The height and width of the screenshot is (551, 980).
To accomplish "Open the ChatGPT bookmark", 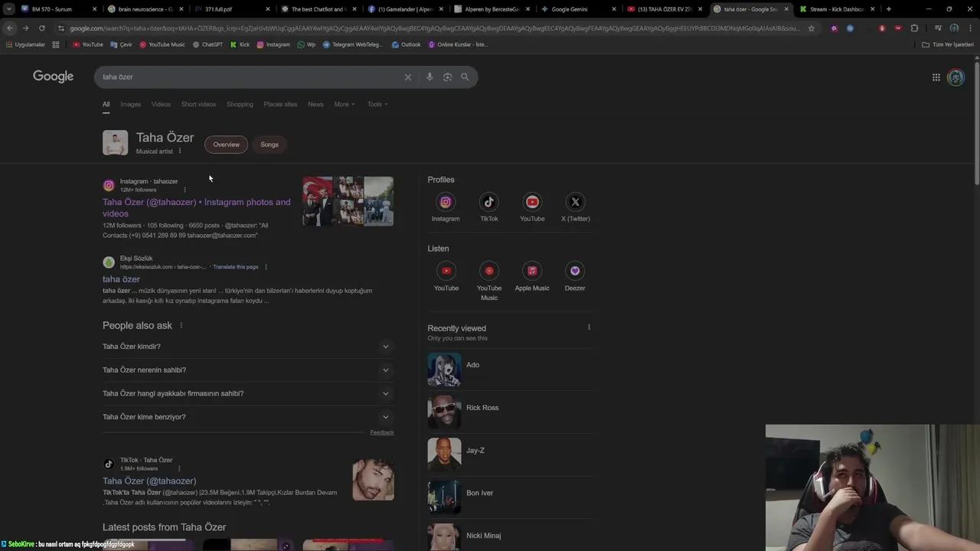I will 207,44.
